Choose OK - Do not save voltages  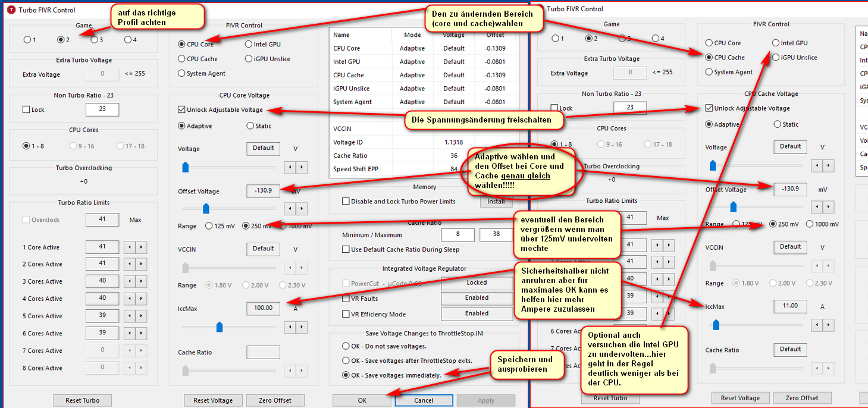click(346, 346)
